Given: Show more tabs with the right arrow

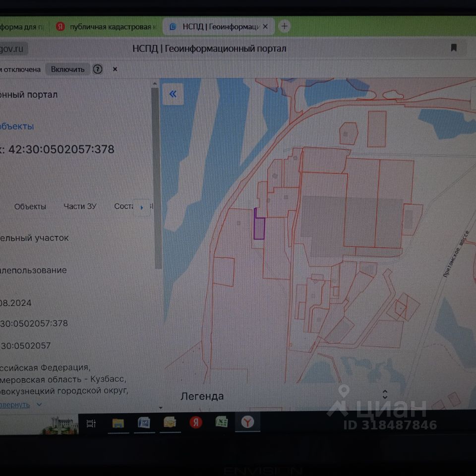Looking at the screenshot, I should (x=142, y=208).
